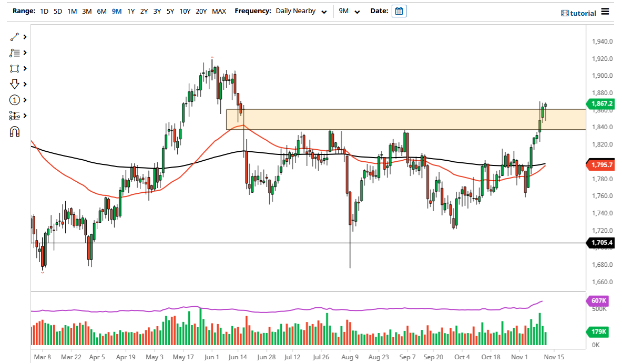Set range to 5D
Viewport: 622px width, 364px height.
58,11
